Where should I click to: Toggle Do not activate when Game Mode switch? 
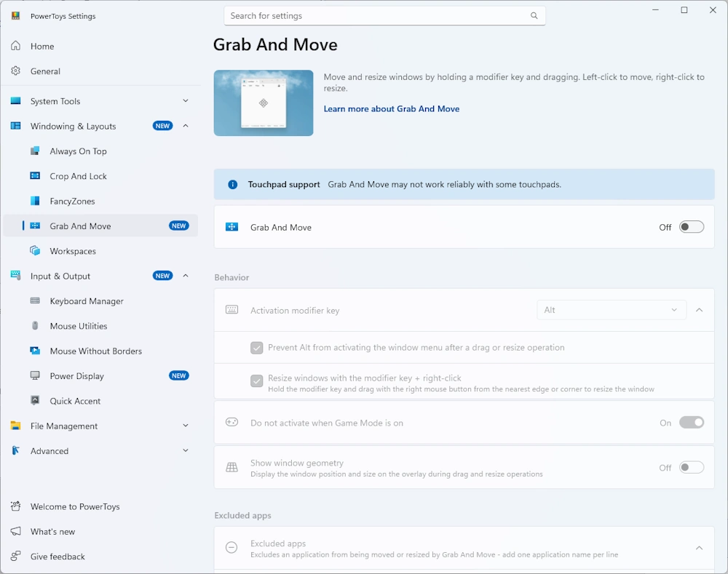691,423
